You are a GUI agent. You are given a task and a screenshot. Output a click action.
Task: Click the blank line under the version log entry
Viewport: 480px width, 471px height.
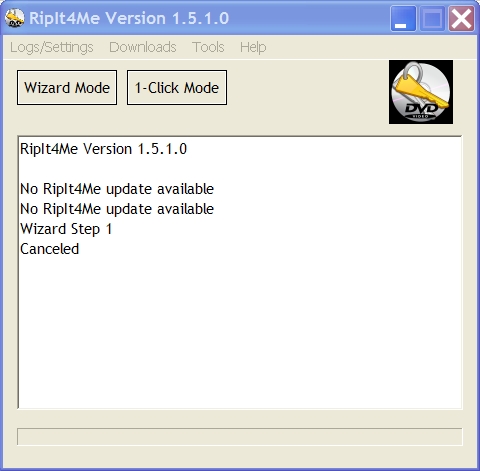click(x=240, y=169)
